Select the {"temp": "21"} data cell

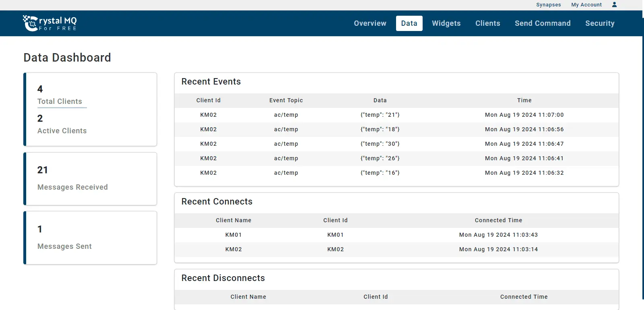pos(380,115)
